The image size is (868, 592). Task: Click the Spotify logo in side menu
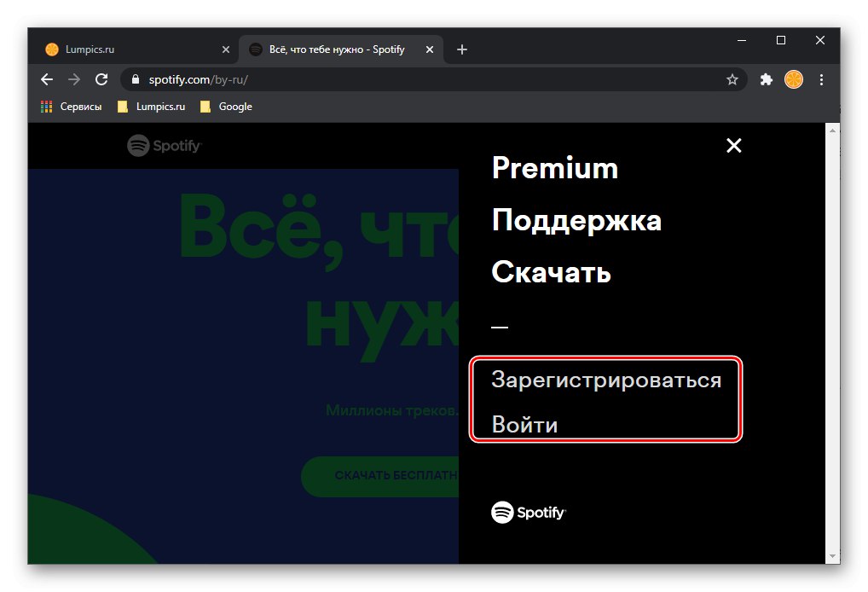[529, 513]
